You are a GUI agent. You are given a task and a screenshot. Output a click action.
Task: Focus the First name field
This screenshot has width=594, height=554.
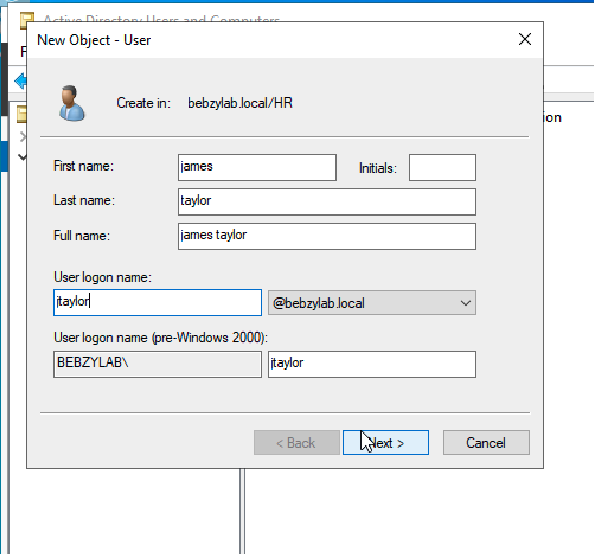tap(257, 167)
